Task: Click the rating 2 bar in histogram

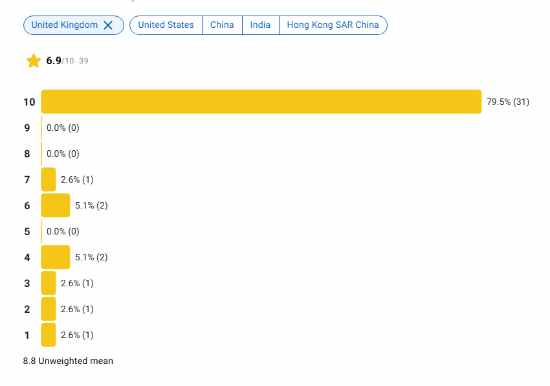Action: [x=48, y=309]
